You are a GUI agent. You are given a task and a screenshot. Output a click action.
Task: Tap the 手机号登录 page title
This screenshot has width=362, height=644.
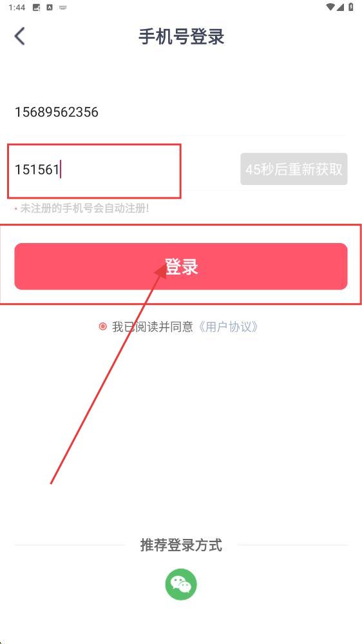coord(181,37)
